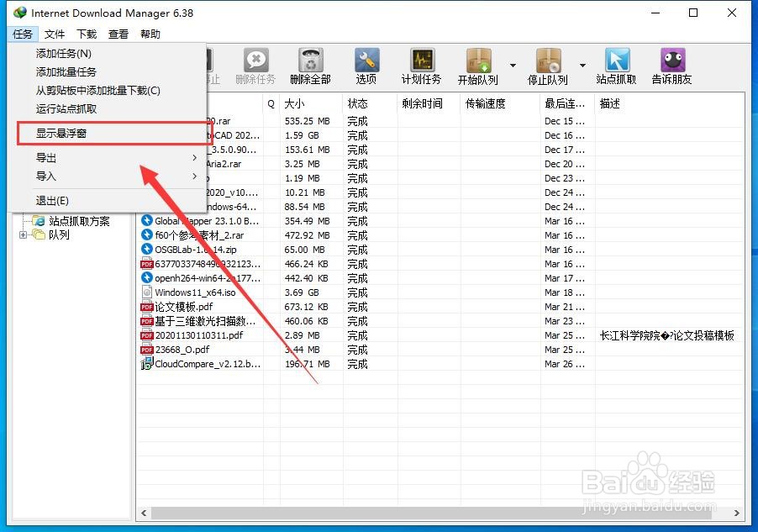
Task: Click the Q column header
Action: coord(271,103)
